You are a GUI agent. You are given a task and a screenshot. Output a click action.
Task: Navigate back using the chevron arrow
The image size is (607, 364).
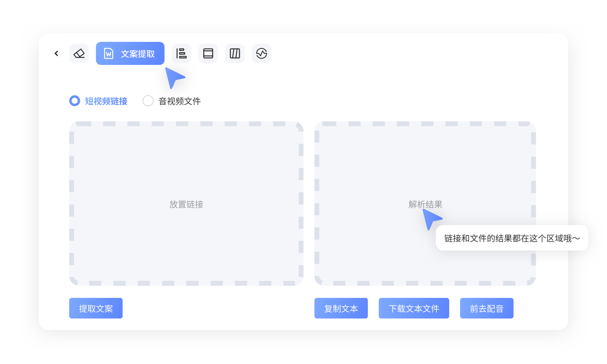tap(56, 53)
